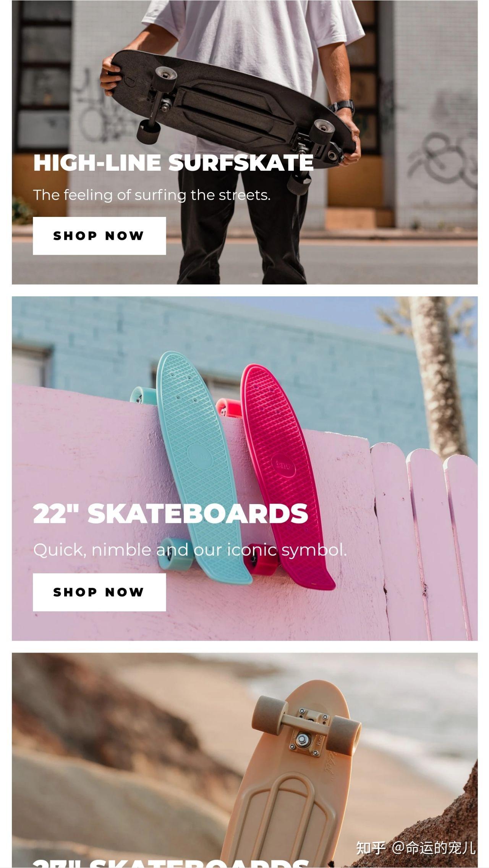Click the 知乎 watermark logo
The width and height of the screenshot is (489, 868).
point(371,848)
